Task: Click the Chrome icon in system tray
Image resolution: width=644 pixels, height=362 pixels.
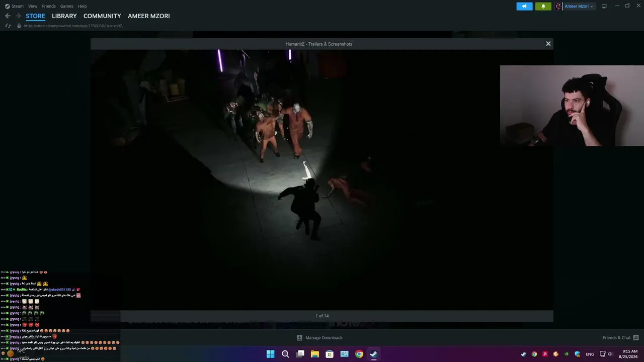Action: coord(534,354)
